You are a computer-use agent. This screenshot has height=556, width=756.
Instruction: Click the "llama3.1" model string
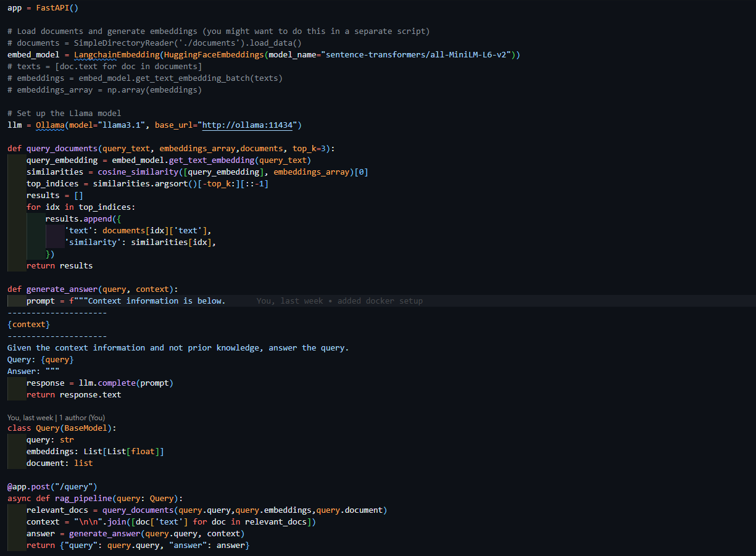coord(121,125)
